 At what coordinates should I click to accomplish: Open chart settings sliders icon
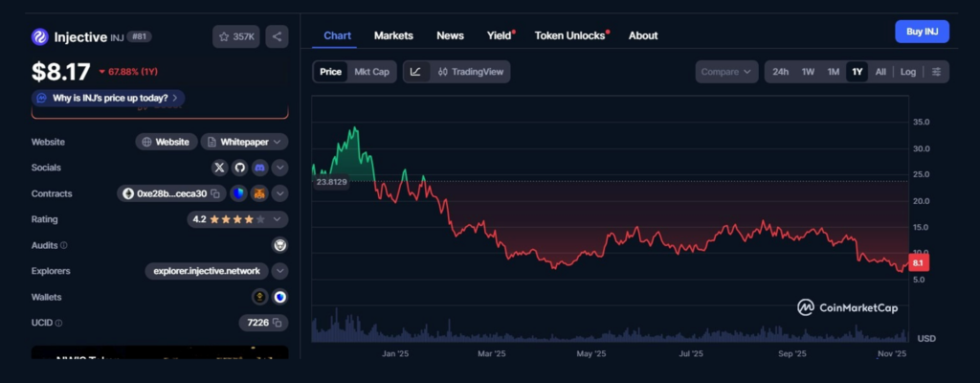click(936, 72)
